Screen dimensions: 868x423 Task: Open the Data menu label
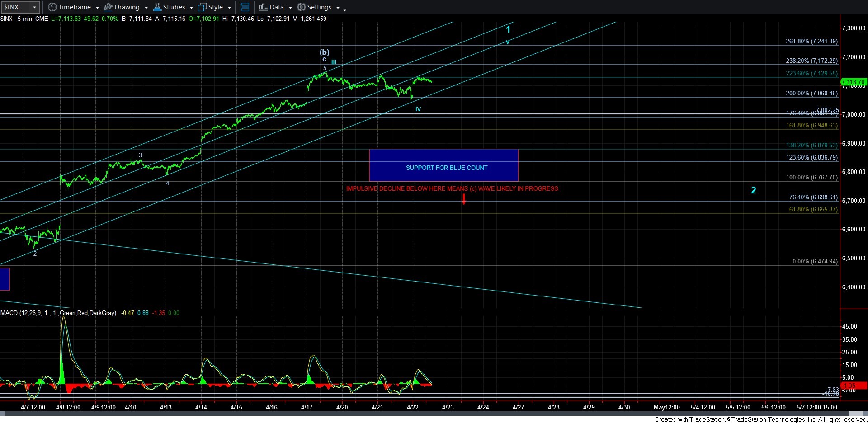(x=277, y=7)
